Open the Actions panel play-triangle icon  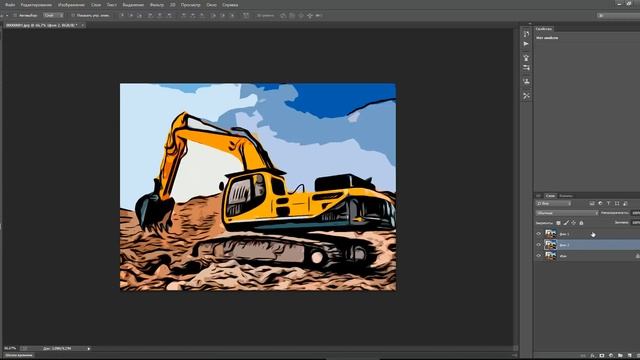526,44
